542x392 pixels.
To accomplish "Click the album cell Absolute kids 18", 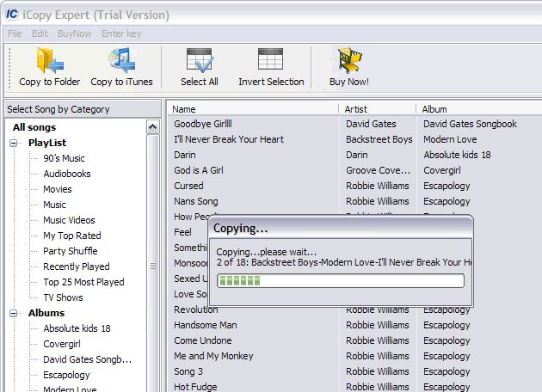I will [x=458, y=155].
